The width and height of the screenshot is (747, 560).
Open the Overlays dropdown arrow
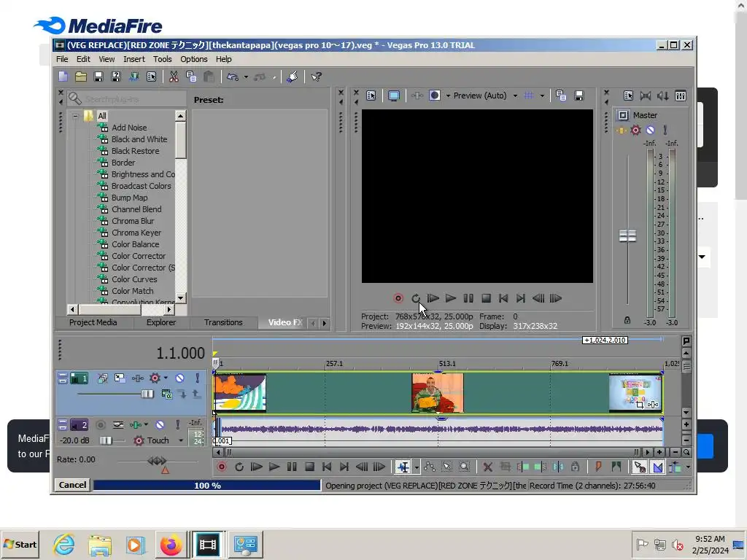[542, 96]
